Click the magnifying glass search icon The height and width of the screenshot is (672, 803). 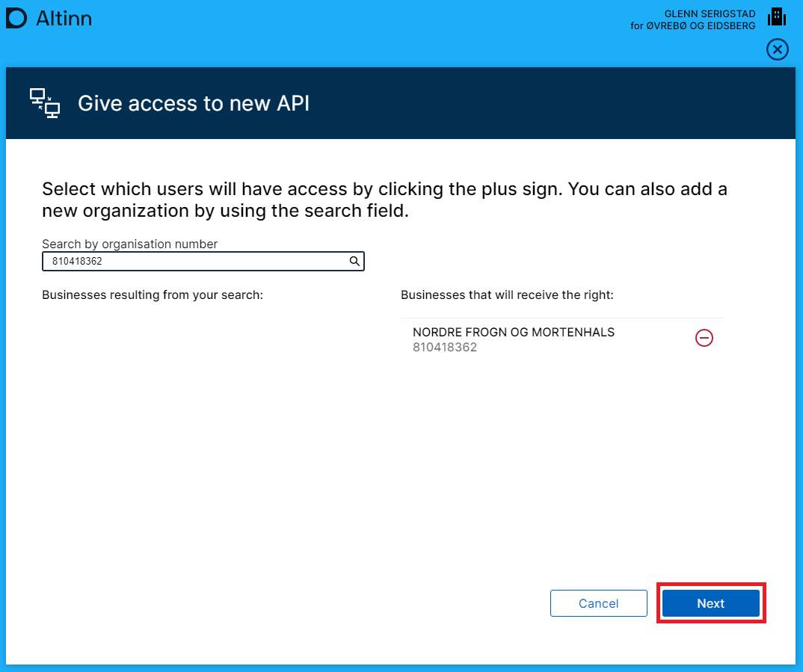tap(354, 262)
